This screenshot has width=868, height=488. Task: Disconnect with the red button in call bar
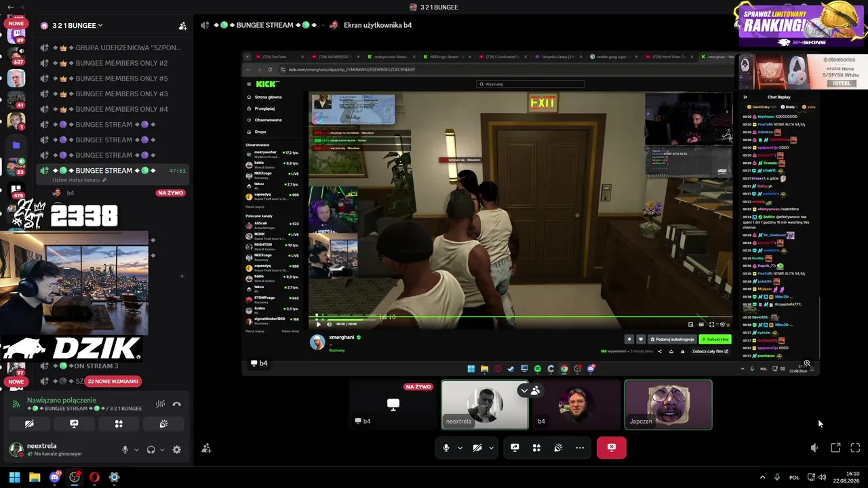coord(612,448)
